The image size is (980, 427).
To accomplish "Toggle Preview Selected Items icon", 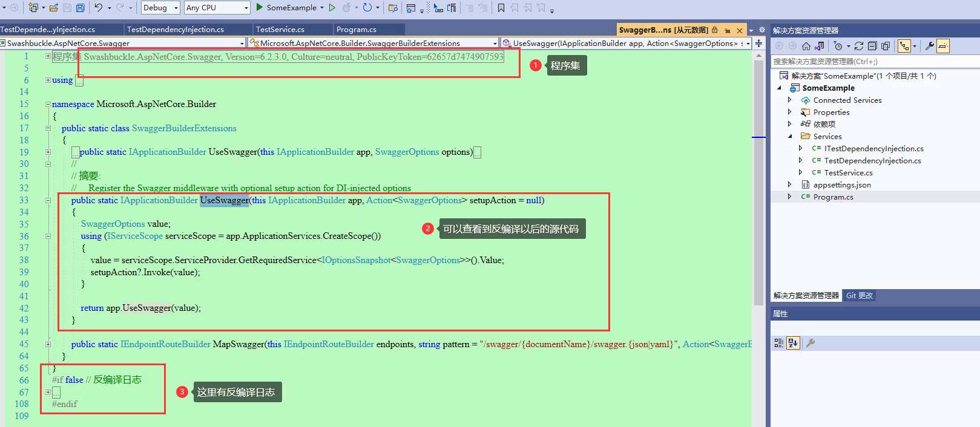I will click(x=943, y=46).
